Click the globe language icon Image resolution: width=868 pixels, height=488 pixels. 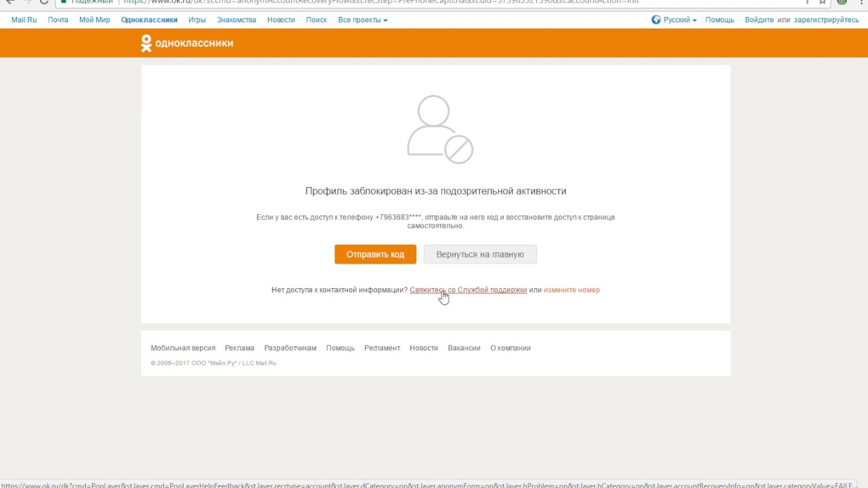coord(656,20)
